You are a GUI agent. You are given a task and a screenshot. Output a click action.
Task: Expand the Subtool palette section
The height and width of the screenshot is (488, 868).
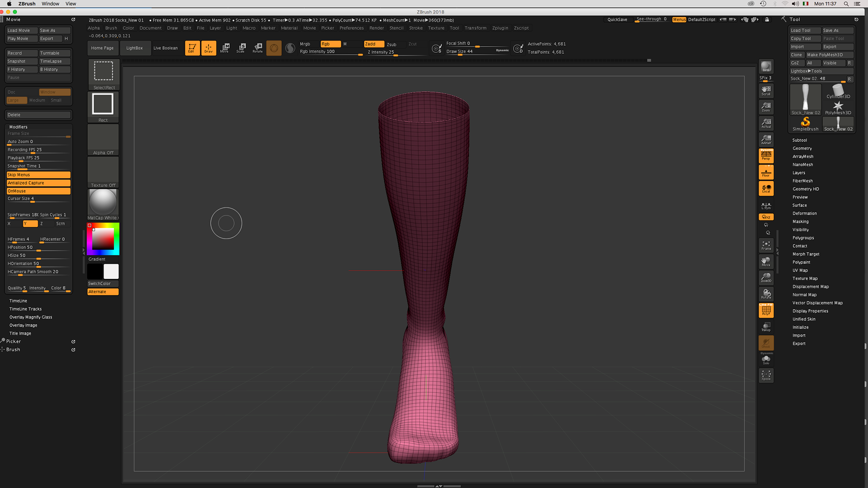point(799,140)
